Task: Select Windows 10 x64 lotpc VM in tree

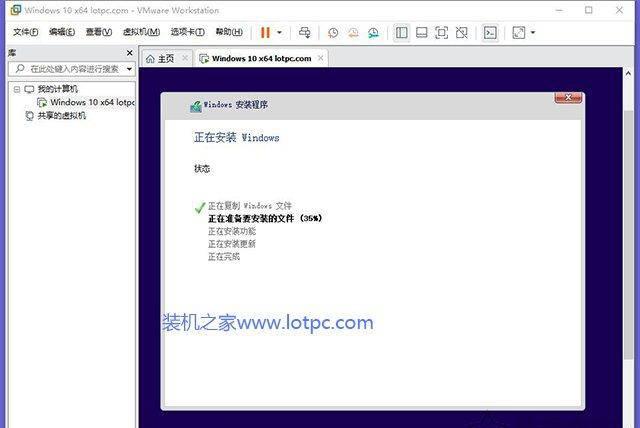Action: pyautogui.click(x=92, y=102)
